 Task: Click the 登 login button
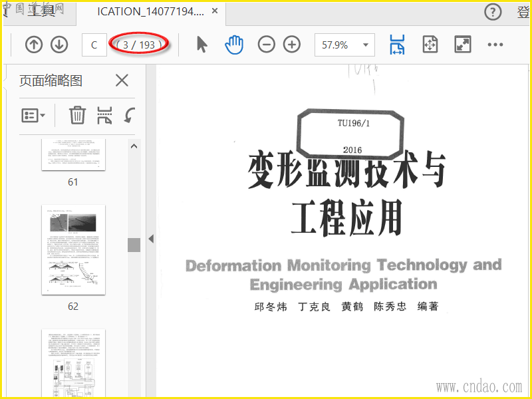click(x=523, y=12)
